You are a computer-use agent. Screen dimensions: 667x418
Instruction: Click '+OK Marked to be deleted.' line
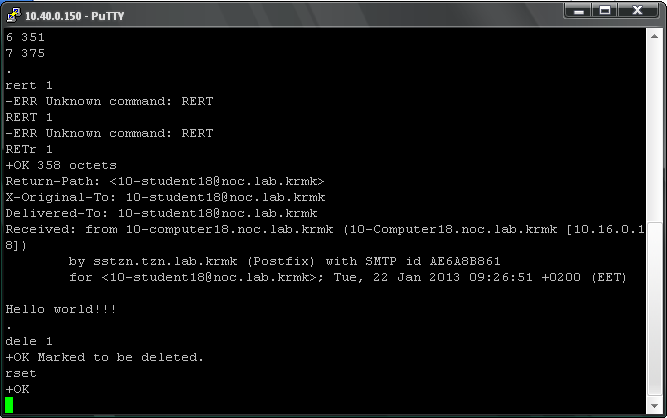(104, 357)
